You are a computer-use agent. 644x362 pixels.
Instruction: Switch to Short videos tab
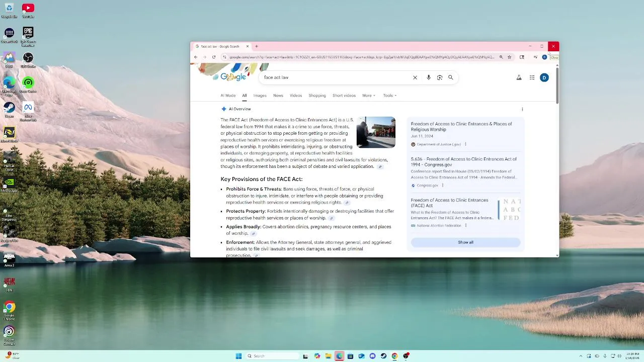344,96
